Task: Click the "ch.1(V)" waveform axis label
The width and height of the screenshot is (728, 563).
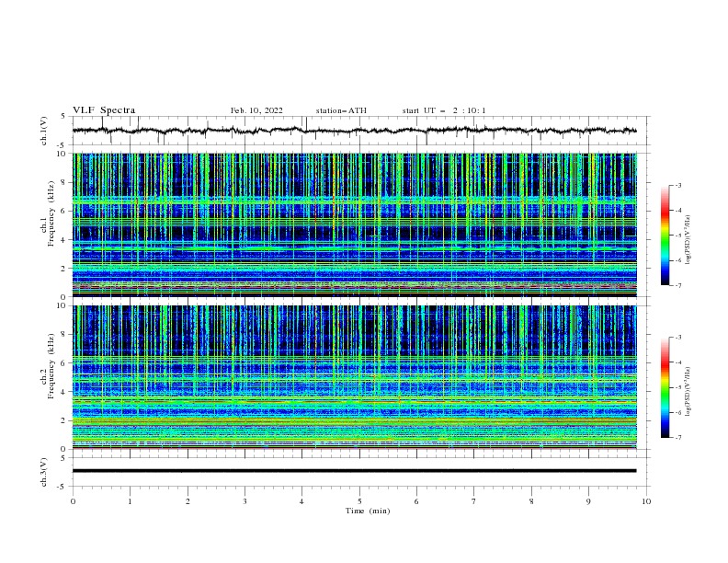Action: point(43,131)
